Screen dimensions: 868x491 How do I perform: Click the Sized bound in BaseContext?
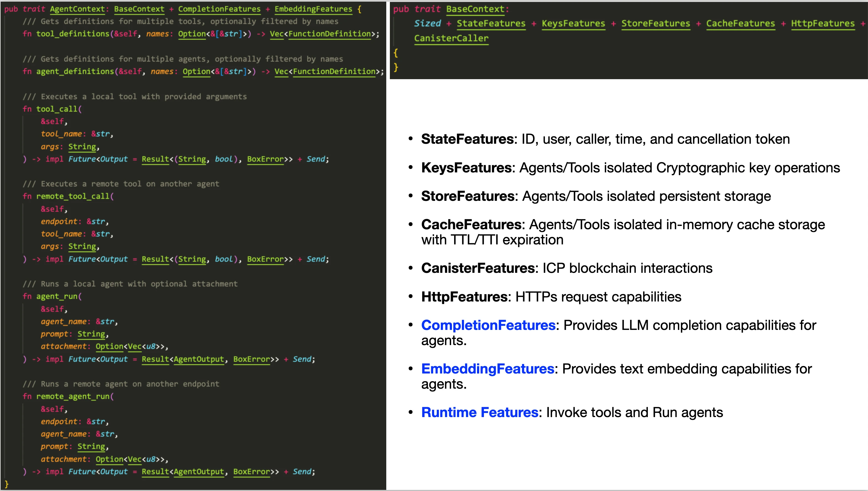pos(428,23)
